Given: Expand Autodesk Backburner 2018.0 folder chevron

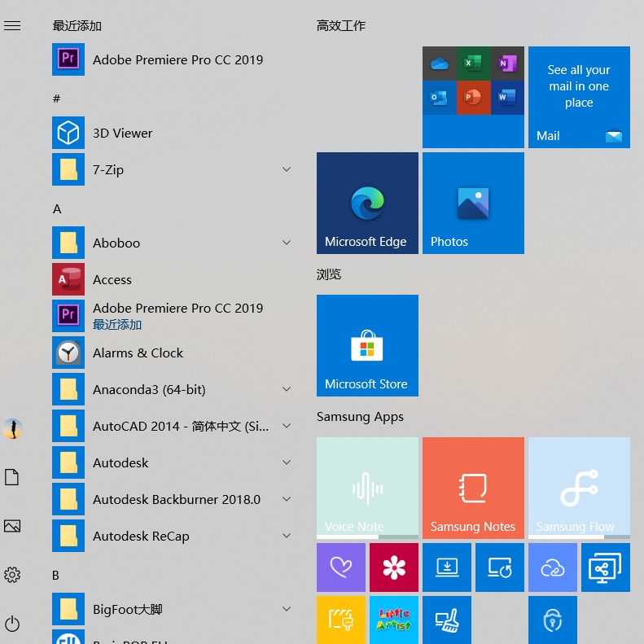Looking at the screenshot, I should [287, 498].
